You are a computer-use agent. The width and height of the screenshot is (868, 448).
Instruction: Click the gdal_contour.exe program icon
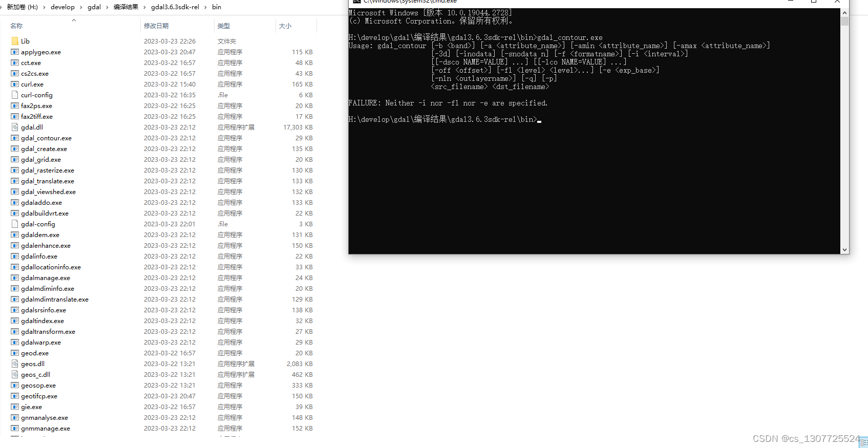point(15,138)
